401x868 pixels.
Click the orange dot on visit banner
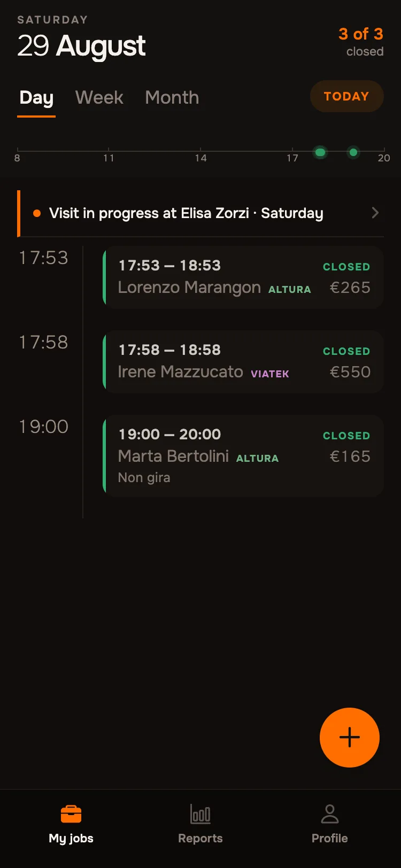click(x=37, y=213)
